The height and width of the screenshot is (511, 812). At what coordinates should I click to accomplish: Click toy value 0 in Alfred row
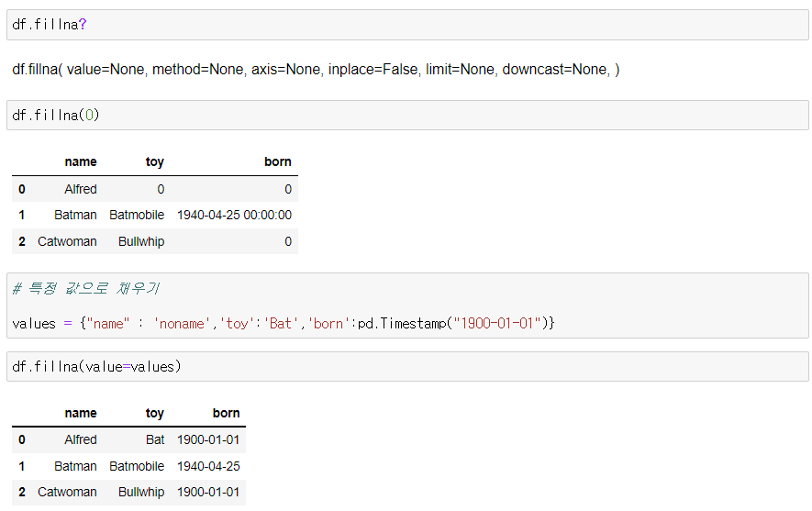coord(161,190)
